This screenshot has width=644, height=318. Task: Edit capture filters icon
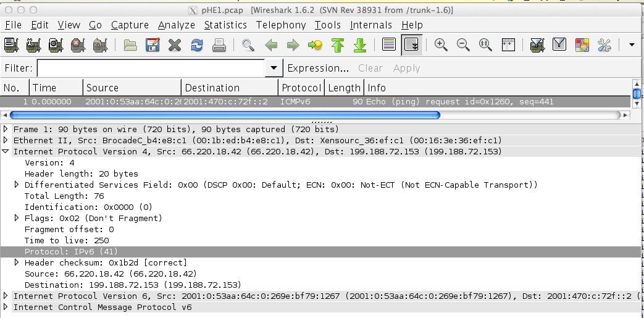(537, 45)
